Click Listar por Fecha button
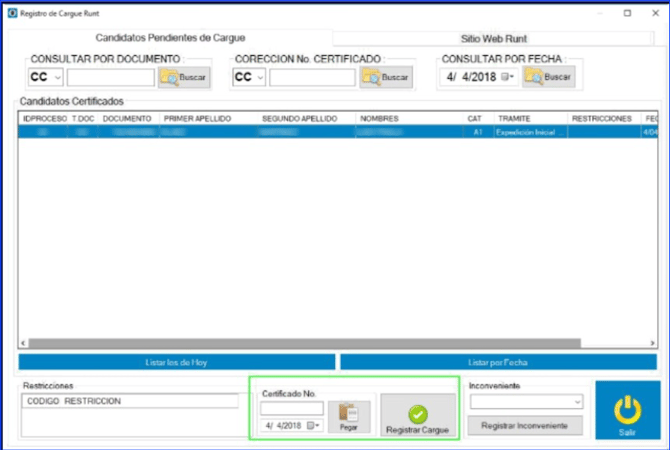Viewport: 670px width, 450px height. (498, 362)
